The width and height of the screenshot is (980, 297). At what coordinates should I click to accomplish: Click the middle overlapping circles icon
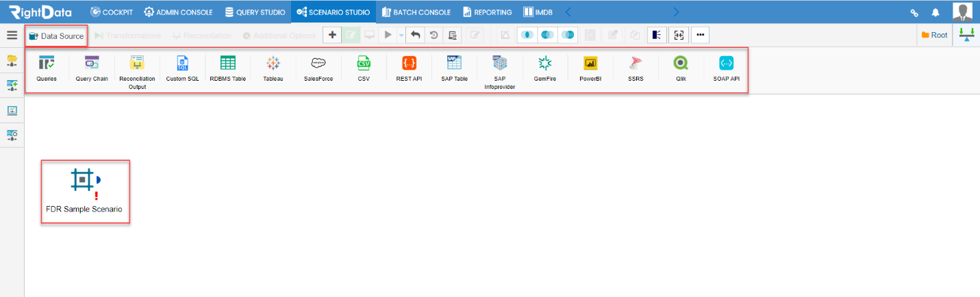547,35
